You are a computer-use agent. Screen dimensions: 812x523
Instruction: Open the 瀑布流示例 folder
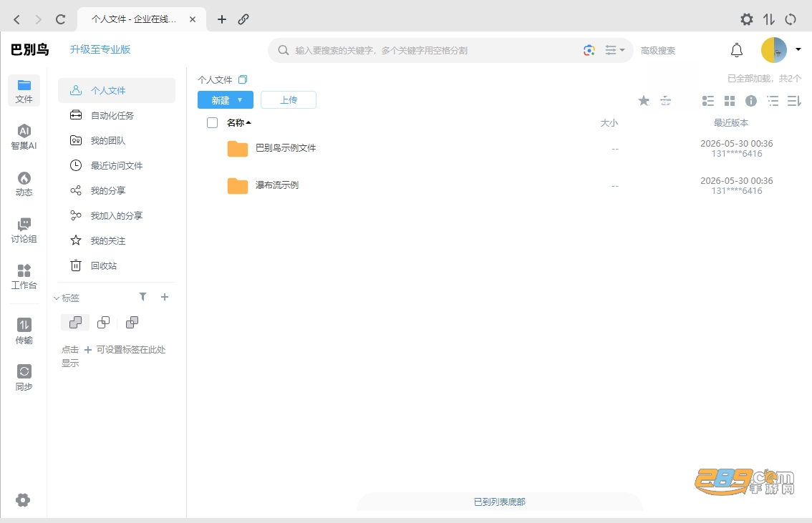tap(276, 185)
